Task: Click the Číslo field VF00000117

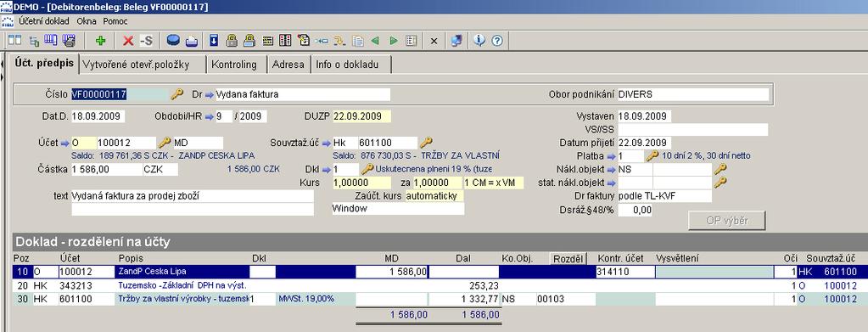Action: point(119,94)
